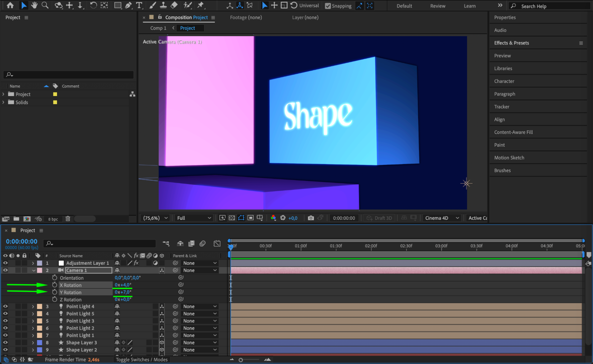
Task: Take snapshot with camera icon
Action: pyautogui.click(x=311, y=218)
